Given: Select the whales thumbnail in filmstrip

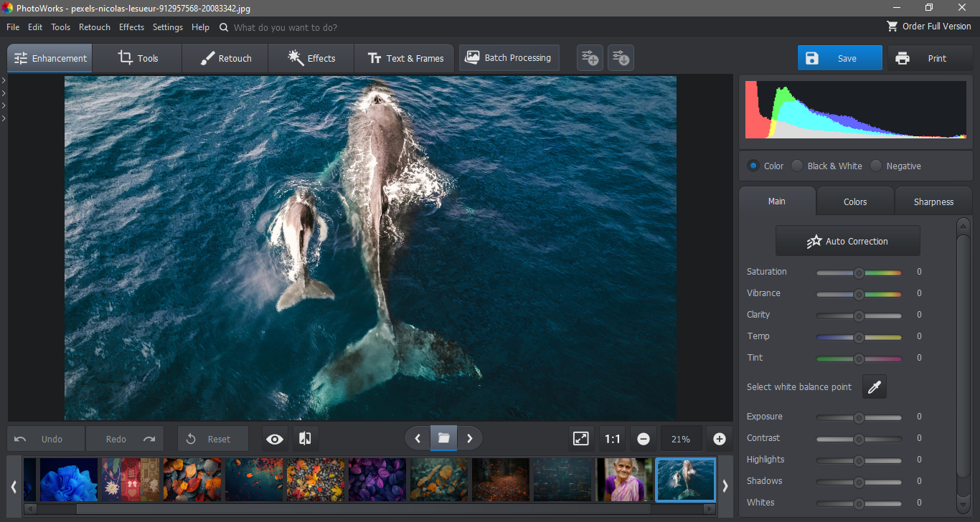Looking at the screenshot, I should point(686,480).
